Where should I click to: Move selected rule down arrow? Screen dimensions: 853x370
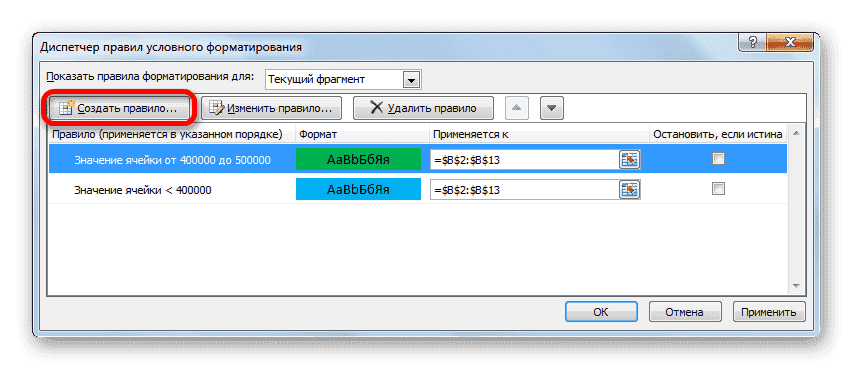tap(552, 108)
